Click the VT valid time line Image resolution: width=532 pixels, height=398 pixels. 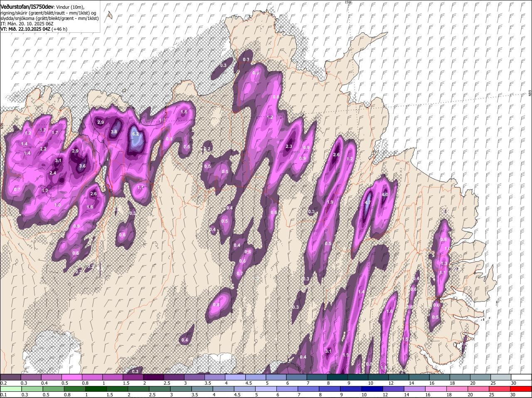point(33,29)
